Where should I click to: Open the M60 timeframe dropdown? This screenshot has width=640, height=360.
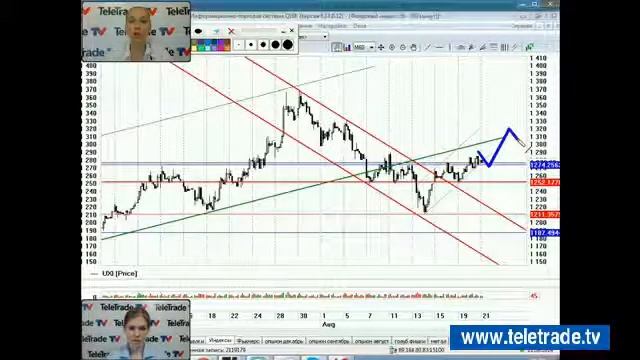pos(371,48)
